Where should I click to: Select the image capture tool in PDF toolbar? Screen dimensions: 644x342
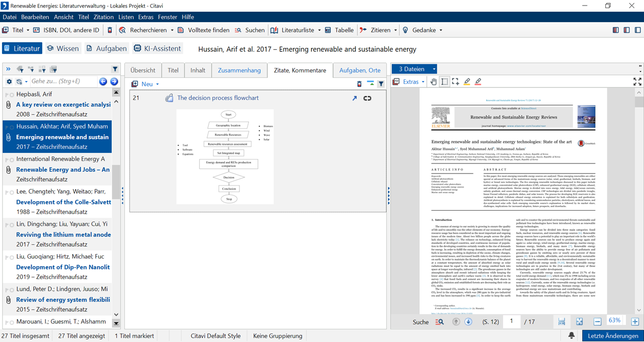(x=455, y=81)
